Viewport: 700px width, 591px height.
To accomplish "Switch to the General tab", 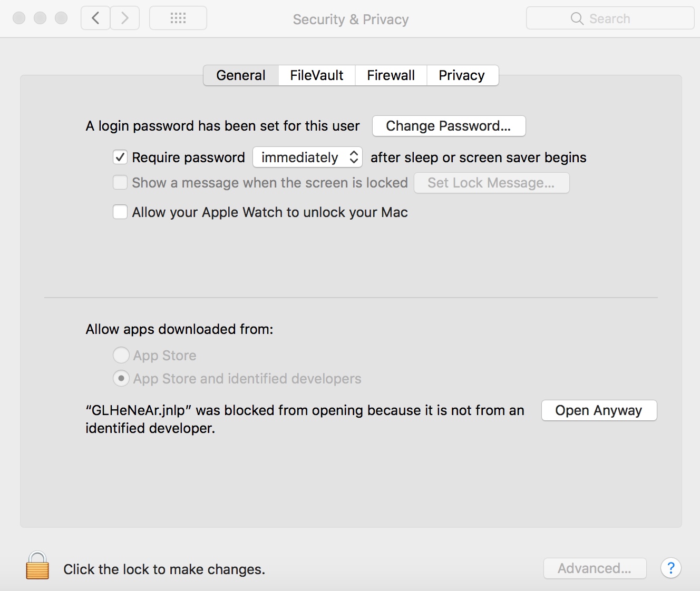I will pos(241,75).
